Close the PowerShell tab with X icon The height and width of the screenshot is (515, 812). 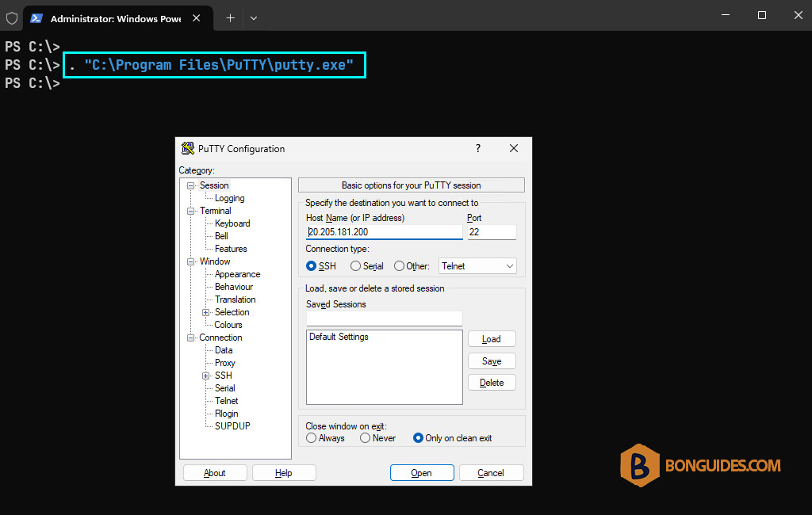click(197, 18)
